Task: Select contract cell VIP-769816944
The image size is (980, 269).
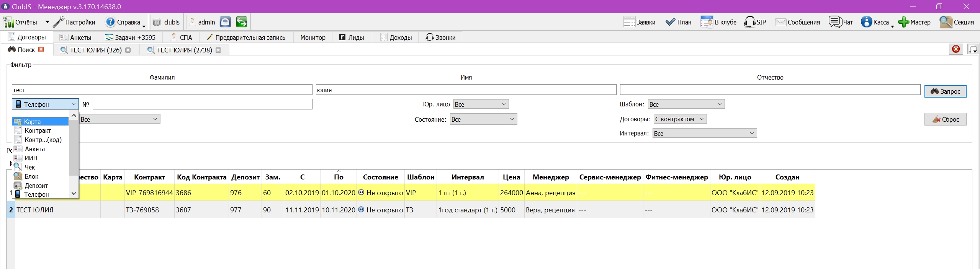Action: coord(149,192)
